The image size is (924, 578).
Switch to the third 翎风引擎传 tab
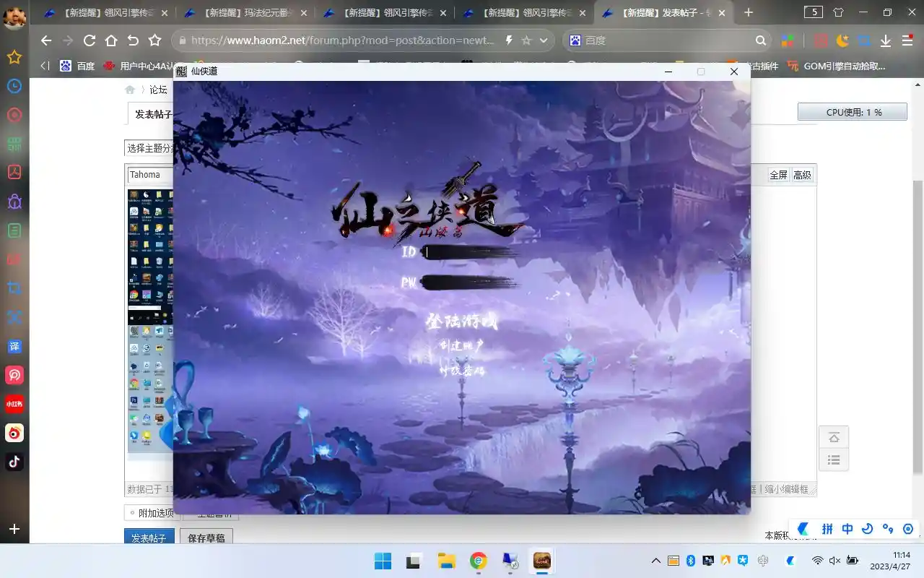(x=524, y=12)
